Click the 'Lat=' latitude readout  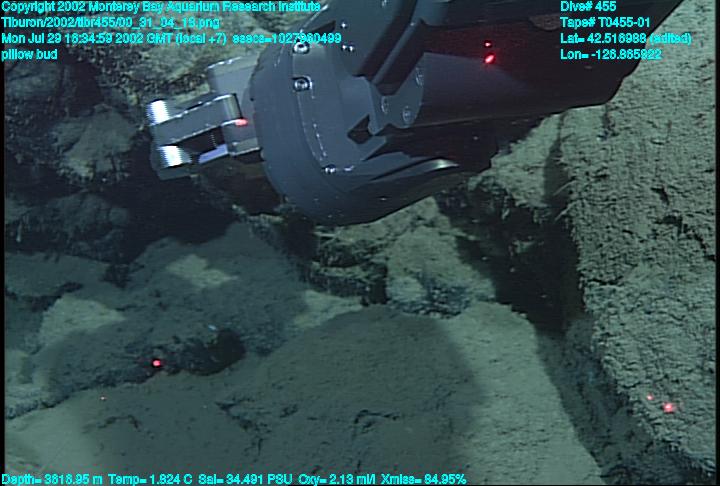pyautogui.click(x=625, y=38)
